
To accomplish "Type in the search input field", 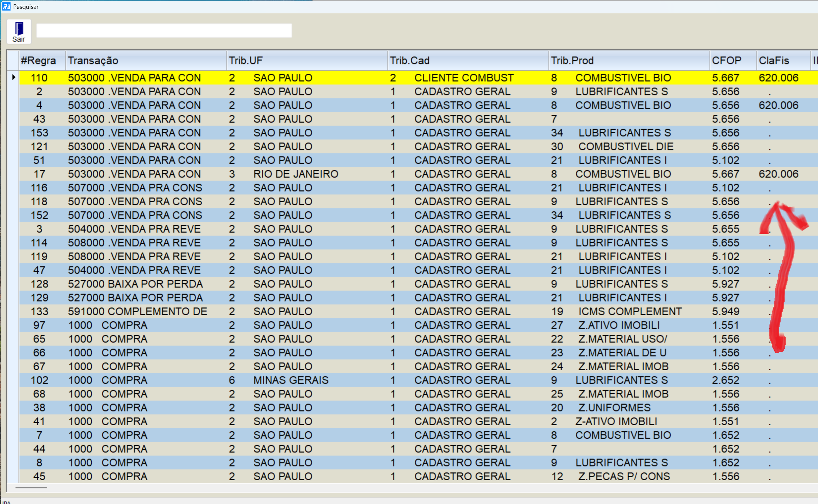I will point(164,31).
